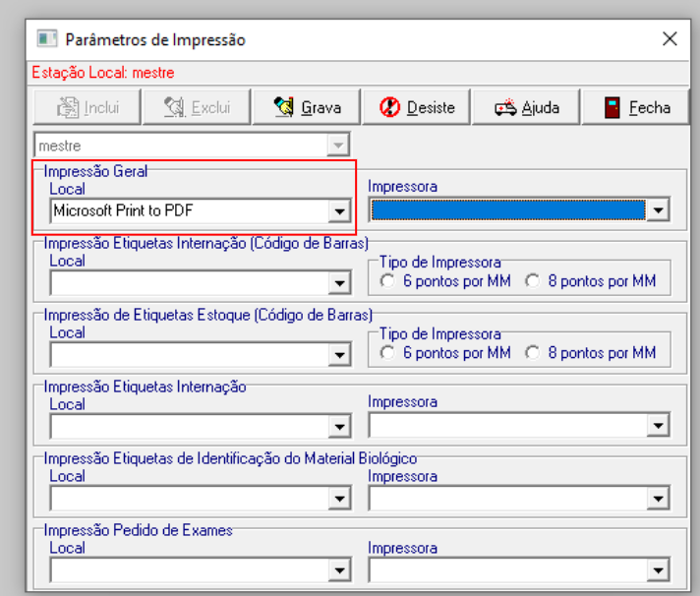Click the Fecha door button
The image size is (700, 596).
636,107
